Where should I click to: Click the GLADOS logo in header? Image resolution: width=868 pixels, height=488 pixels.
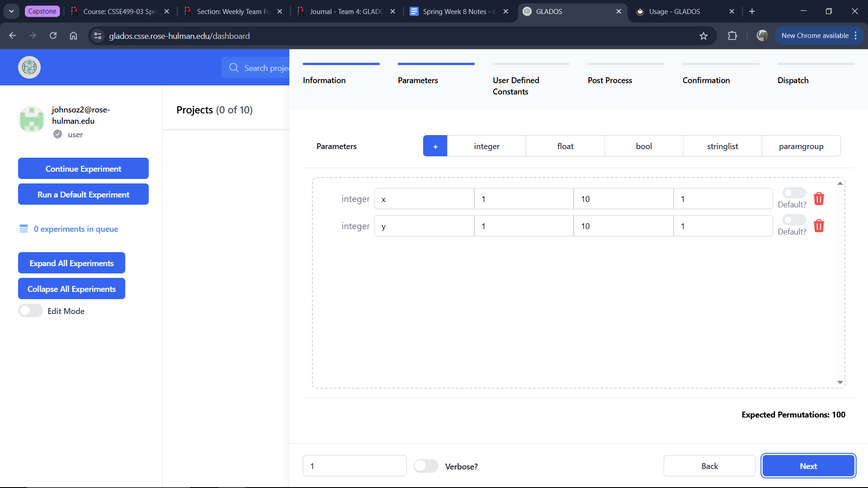tap(29, 67)
